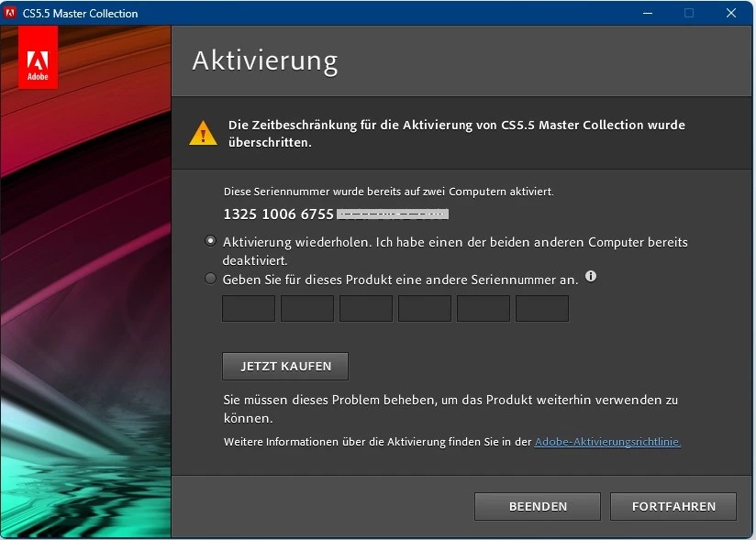Select 'Geben Sie eine andere Seriennummer an' radio
Screen dimensions: 756x540
[x=211, y=279]
